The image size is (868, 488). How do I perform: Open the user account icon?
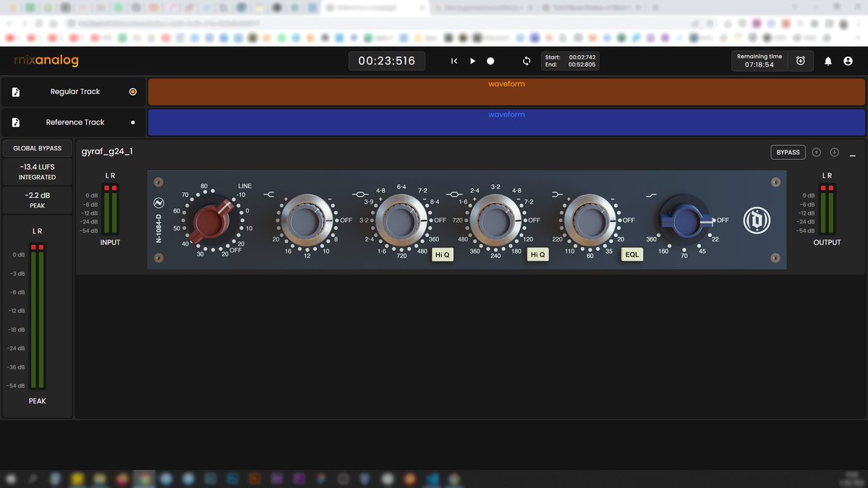(848, 61)
